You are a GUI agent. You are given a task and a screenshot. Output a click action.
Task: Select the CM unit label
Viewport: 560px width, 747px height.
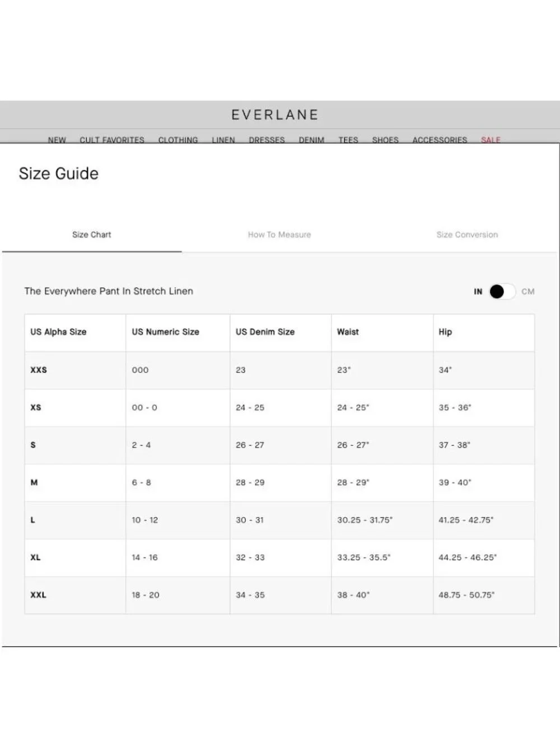[528, 291]
